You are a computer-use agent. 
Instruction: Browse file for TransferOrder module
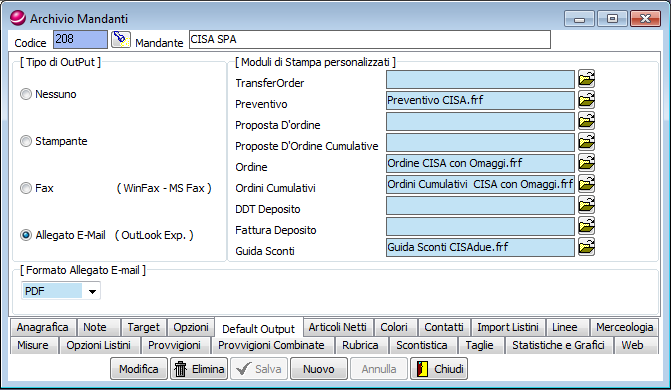pos(586,79)
